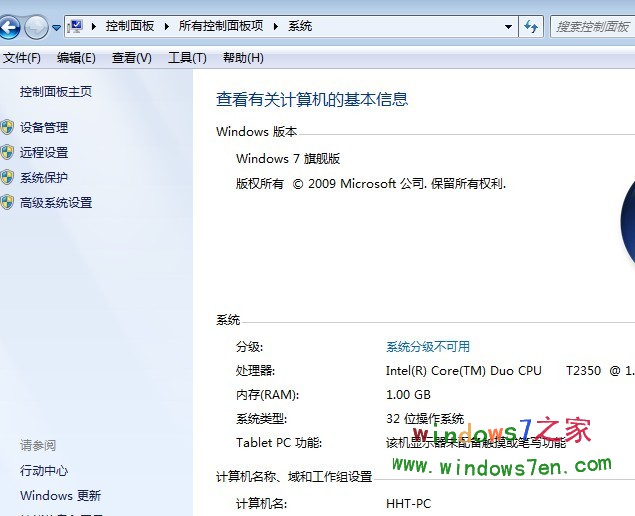Expand arrow after 所有控制面板项 breadcrumb

(276, 27)
